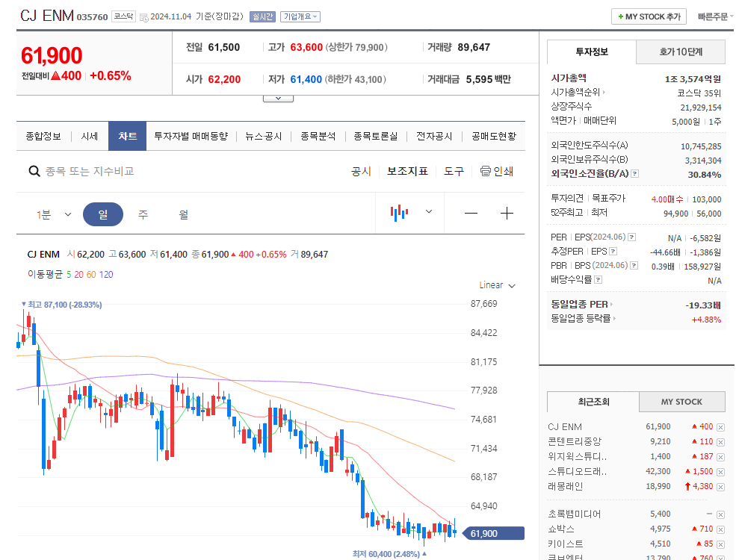Click the 종목 또는 지수비교 search field

[90, 171]
